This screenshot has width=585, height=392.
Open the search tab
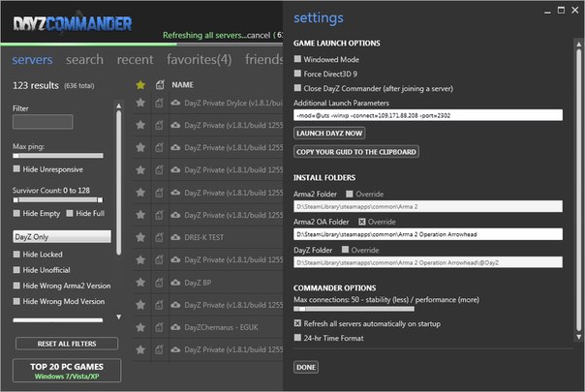click(84, 60)
